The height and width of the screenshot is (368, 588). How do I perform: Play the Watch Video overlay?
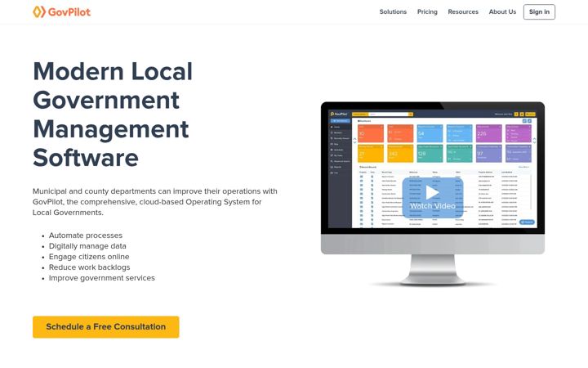click(432, 198)
